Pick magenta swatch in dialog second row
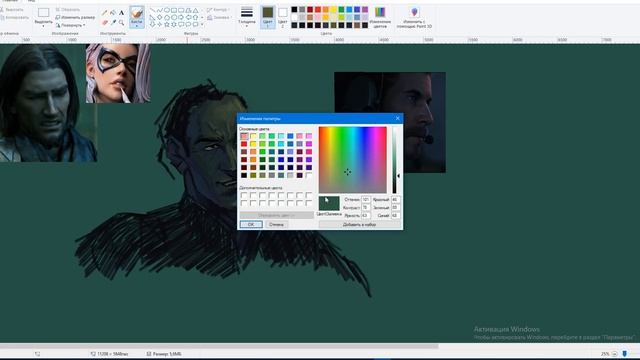Viewport: 640px width, 360px height. [309, 144]
